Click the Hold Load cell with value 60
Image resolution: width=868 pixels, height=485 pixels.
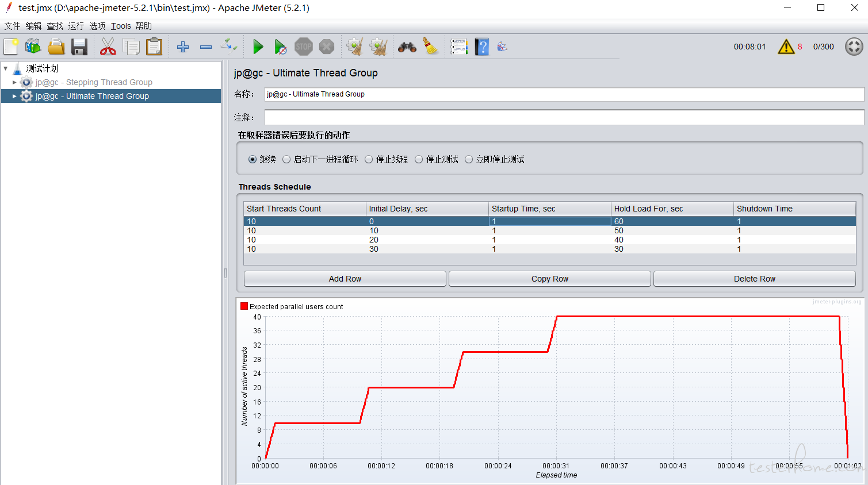(672, 221)
